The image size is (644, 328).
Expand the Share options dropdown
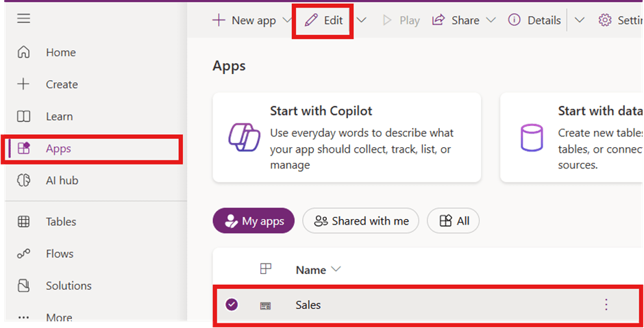pos(491,21)
